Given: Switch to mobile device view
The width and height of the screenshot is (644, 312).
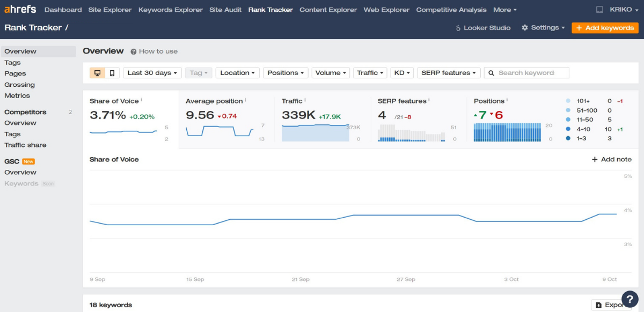Looking at the screenshot, I should pos(112,73).
